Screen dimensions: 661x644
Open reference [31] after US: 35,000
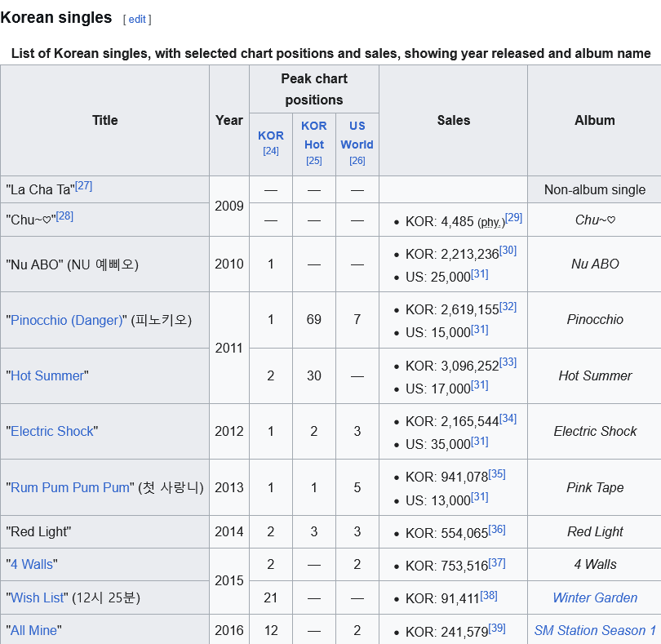(480, 442)
